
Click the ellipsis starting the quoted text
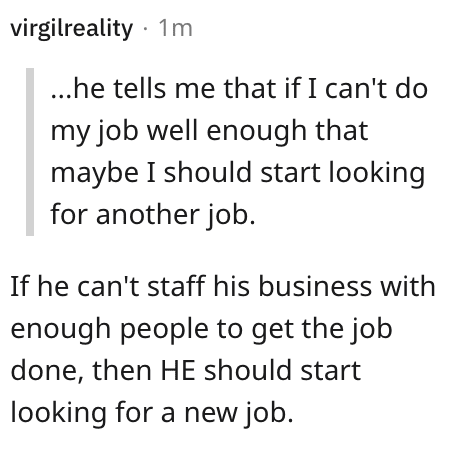[x=62, y=96]
